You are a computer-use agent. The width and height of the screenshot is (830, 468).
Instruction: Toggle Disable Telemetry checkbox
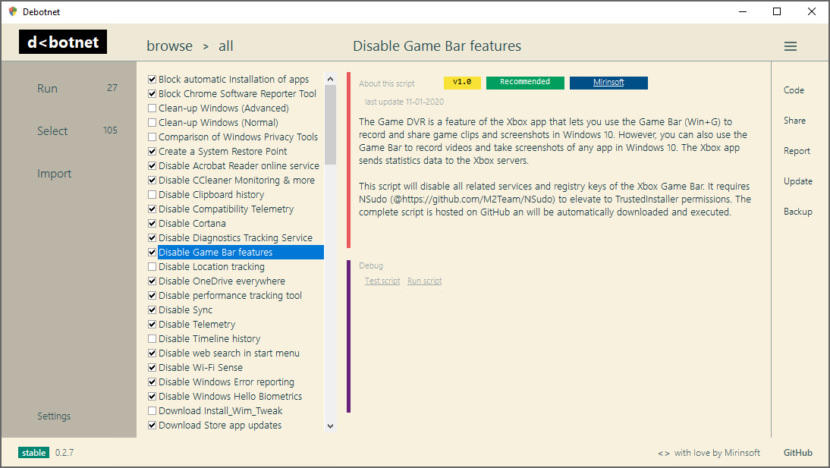[152, 325]
